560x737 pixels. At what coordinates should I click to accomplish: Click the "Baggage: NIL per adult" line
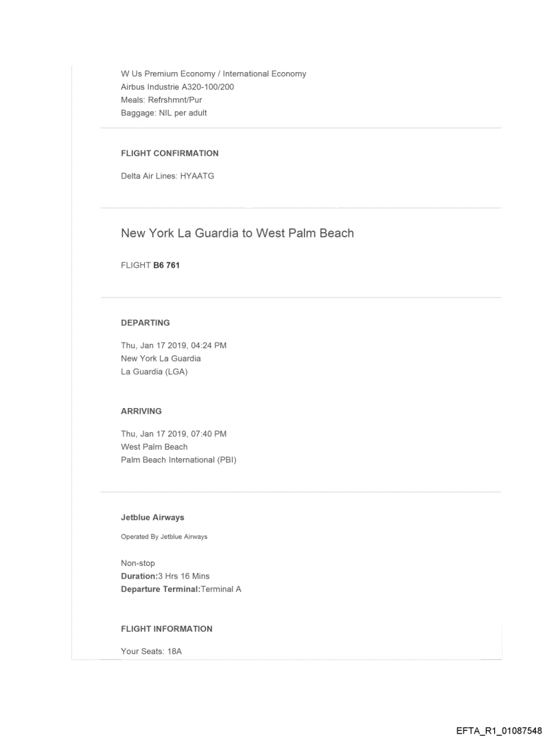[x=163, y=113]
